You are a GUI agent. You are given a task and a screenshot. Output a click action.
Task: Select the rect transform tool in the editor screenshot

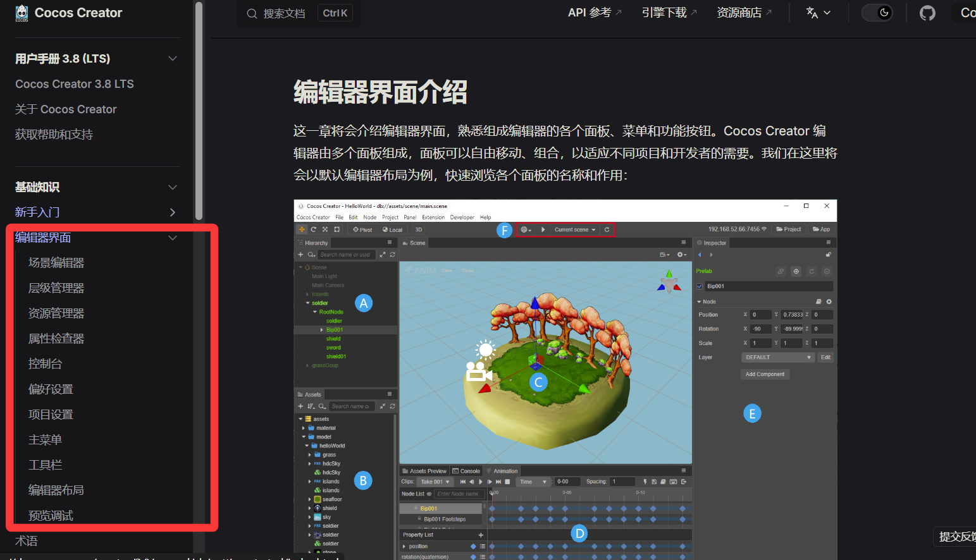tap(337, 229)
